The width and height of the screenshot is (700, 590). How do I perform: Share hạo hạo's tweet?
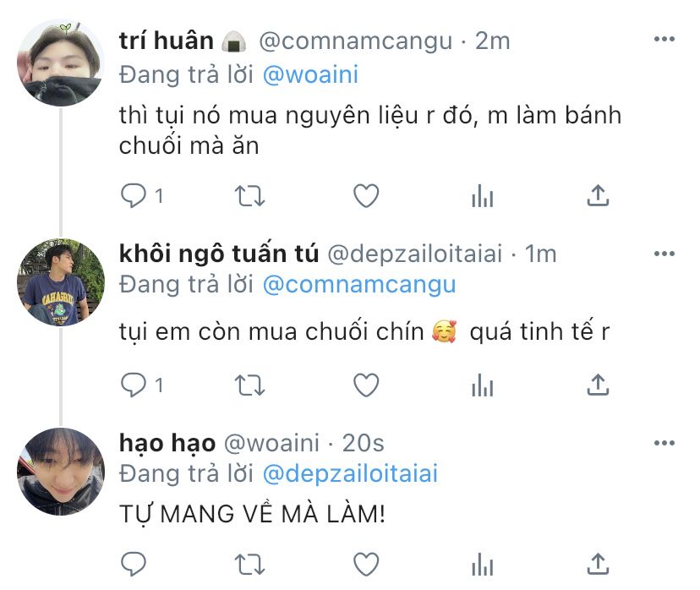click(x=598, y=564)
